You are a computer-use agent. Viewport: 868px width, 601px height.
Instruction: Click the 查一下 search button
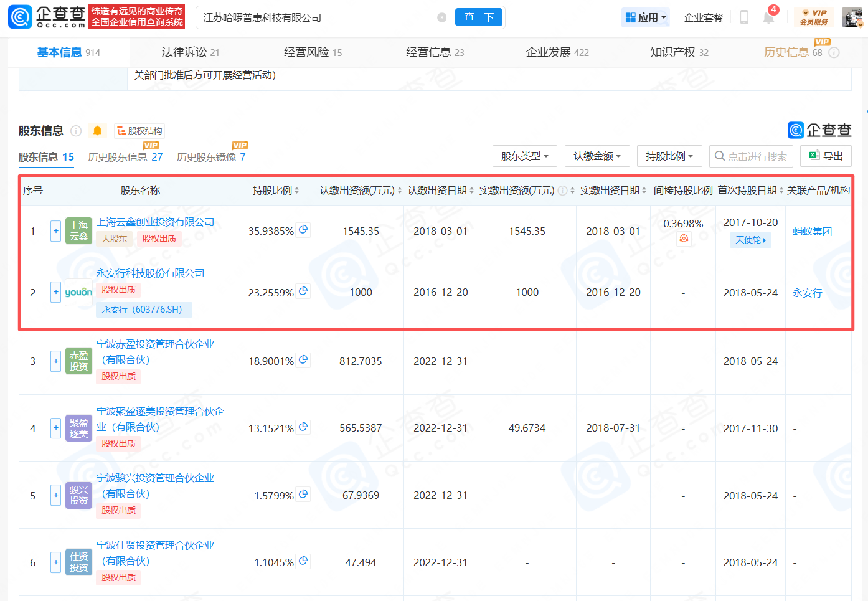tap(479, 17)
